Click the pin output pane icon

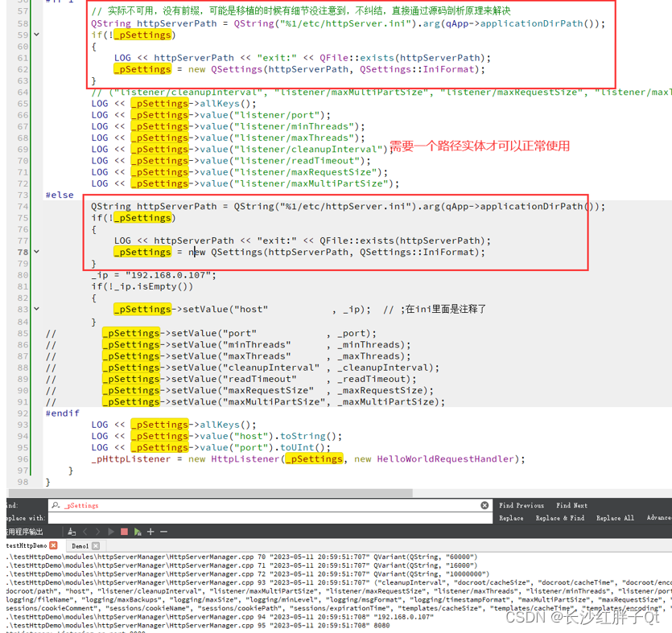pyautogui.click(x=71, y=532)
